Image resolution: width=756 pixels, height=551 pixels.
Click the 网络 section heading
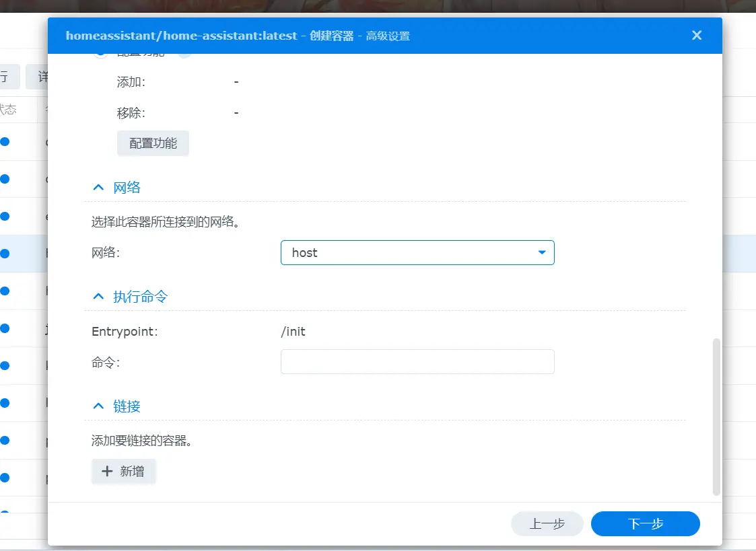(x=127, y=187)
